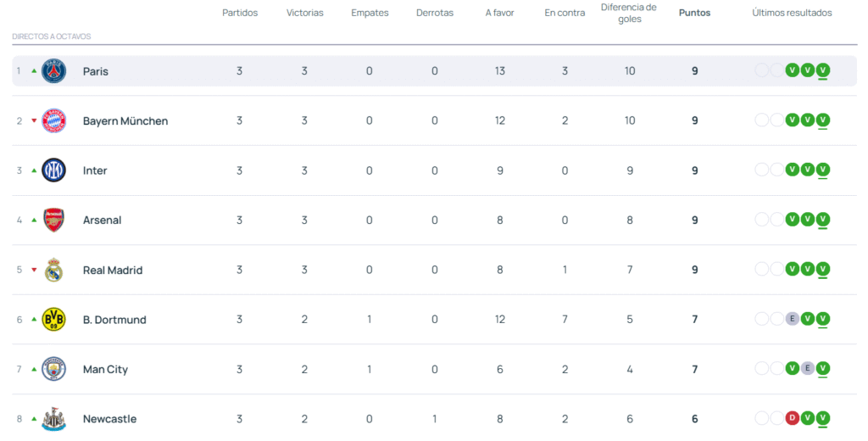Click the Arsenal club crest

pos(53,220)
